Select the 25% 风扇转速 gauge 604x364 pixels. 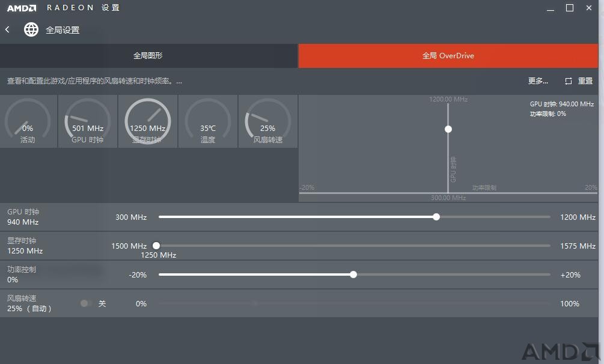[x=267, y=121]
